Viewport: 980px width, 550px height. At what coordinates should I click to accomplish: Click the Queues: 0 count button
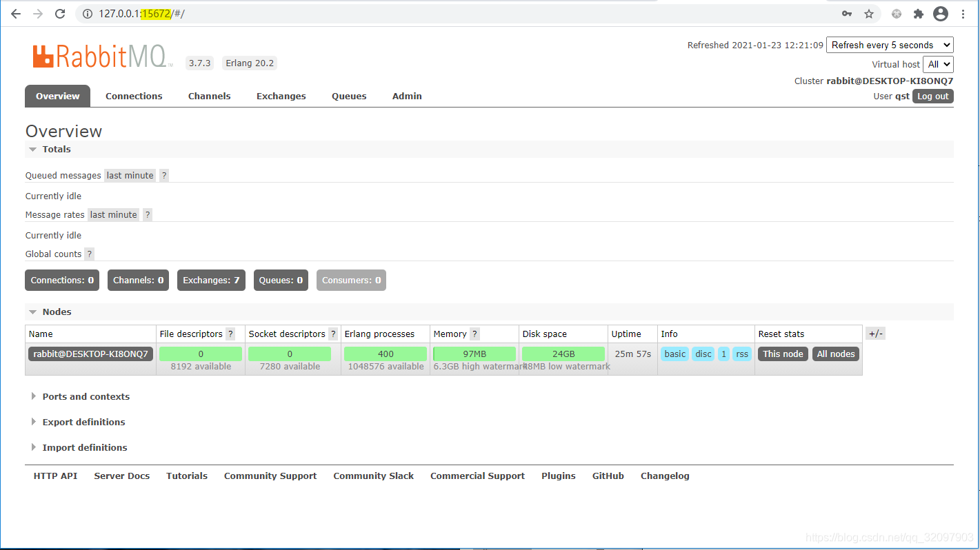point(281,281)
